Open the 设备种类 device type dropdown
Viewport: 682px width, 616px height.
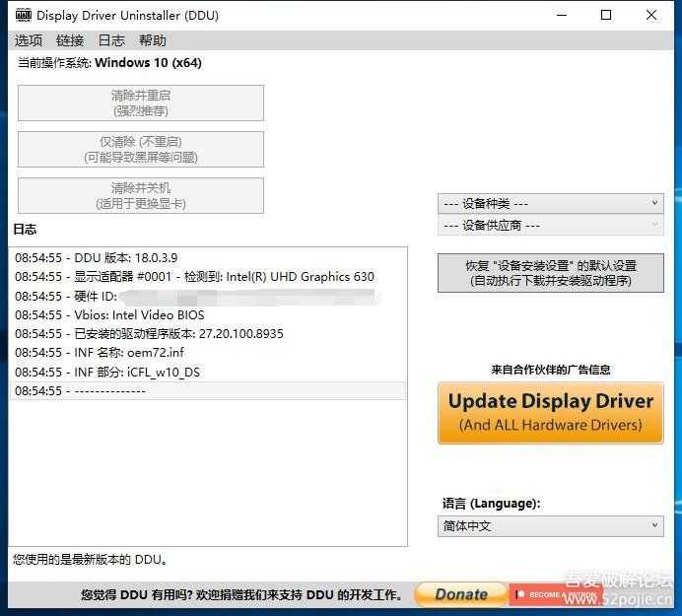(x=550, y=203)
